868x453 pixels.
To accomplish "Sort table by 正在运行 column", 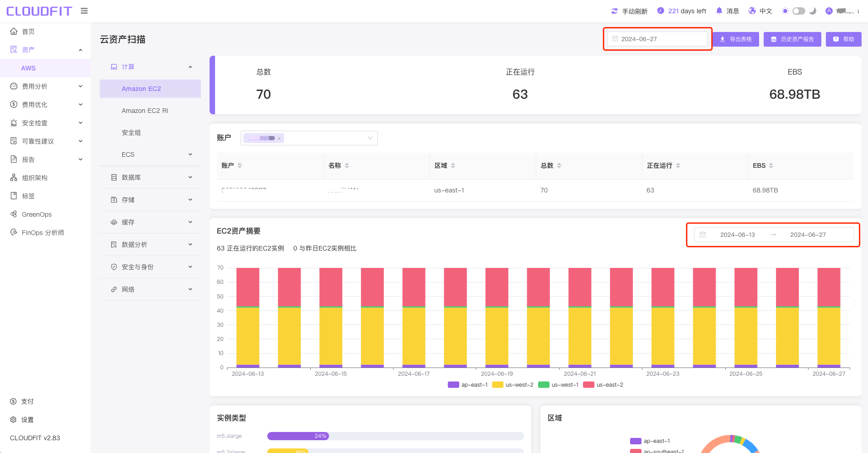I will pyautogui.click(x=678, y=165).
